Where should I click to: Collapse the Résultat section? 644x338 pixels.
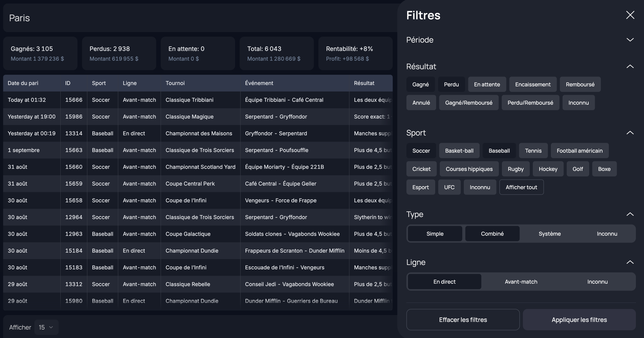(630, 67)
